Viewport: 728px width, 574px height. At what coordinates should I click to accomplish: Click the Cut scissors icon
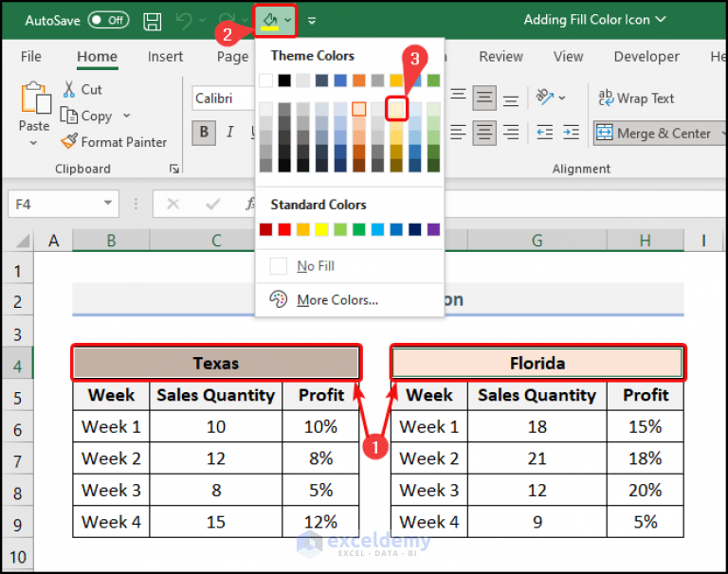tap(69, 89)
